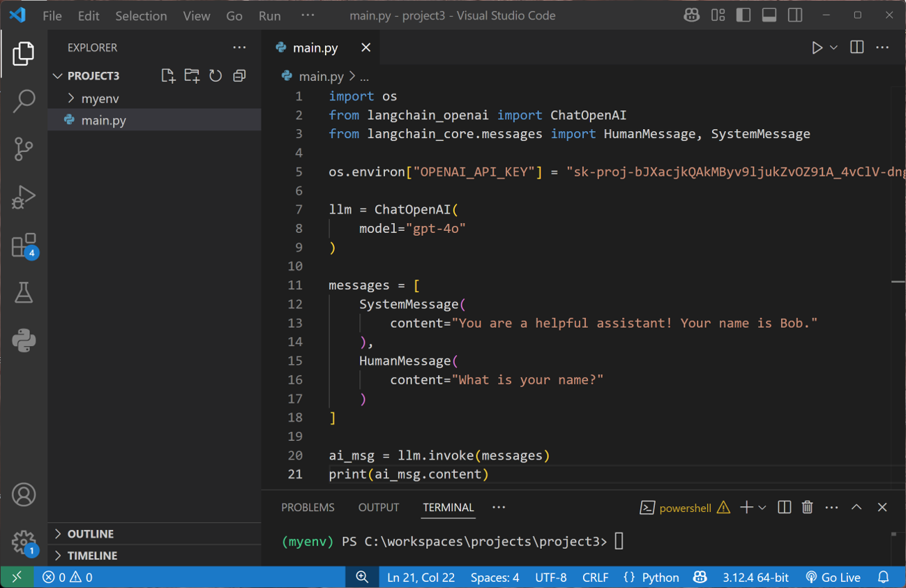The height and width of the screenshot is (588, 906).
Task: Switch to the TERMINAL tab
Action: 448,507
